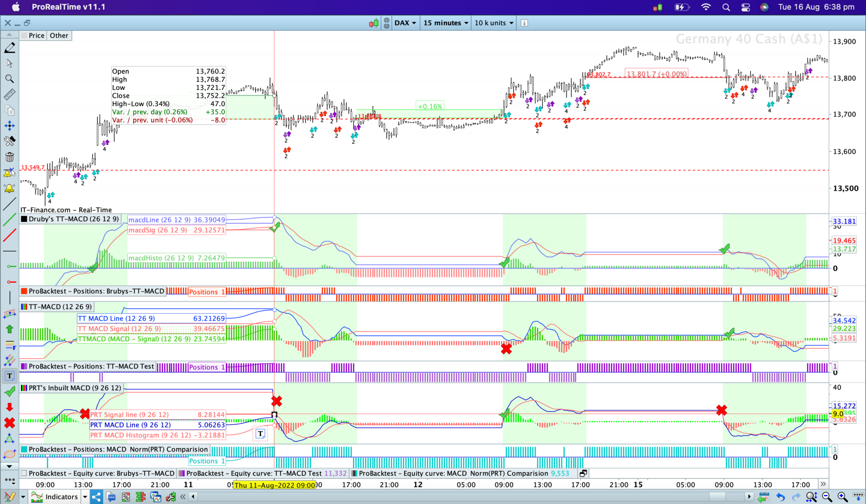Select the red trend line tool
This screenshot has width=866, height=504.
(x=9, y=235)
